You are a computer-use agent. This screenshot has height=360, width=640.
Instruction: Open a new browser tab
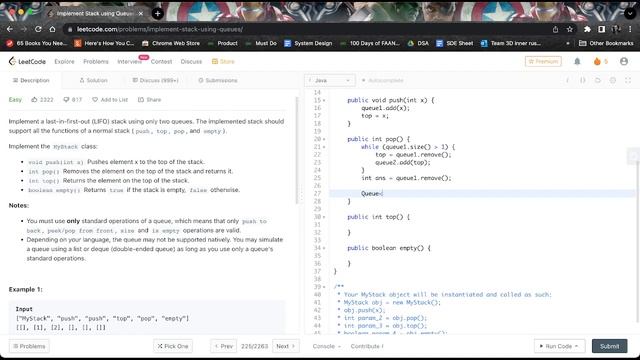click(158, 13)
